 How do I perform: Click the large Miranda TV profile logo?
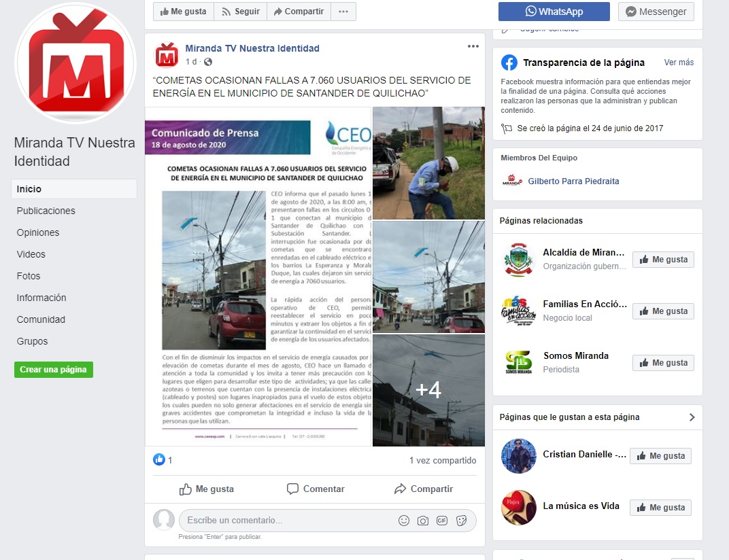coord(75,63)
